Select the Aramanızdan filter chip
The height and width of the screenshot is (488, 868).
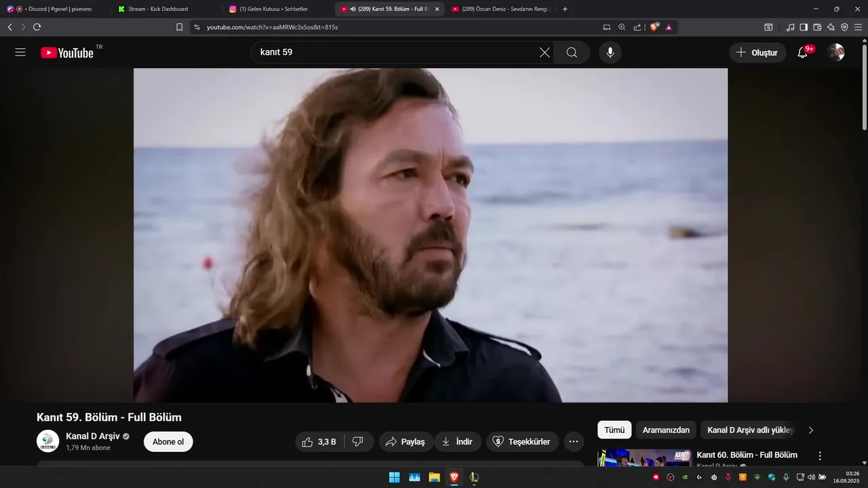pyautogui.click(x=666, y=430)
